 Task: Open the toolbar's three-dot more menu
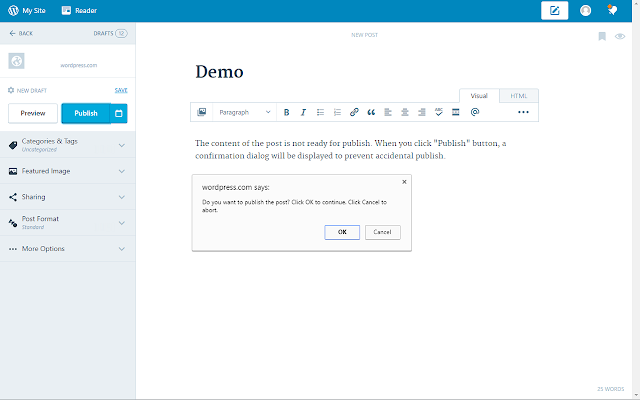(523, 112)
